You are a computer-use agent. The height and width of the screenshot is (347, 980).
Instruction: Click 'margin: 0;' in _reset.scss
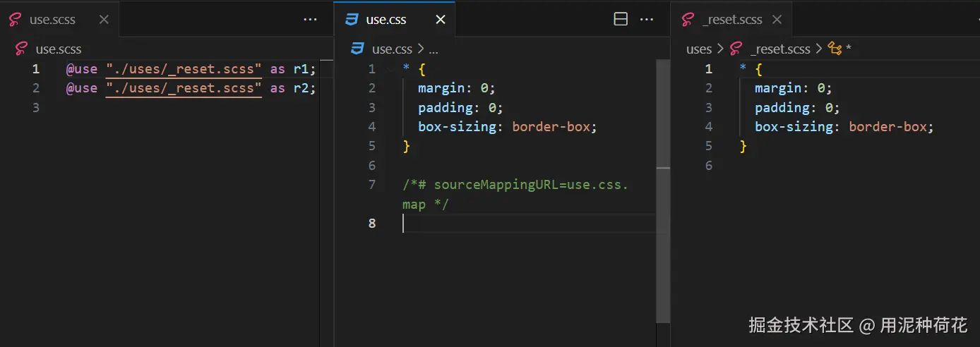click(x=794, y=88)
